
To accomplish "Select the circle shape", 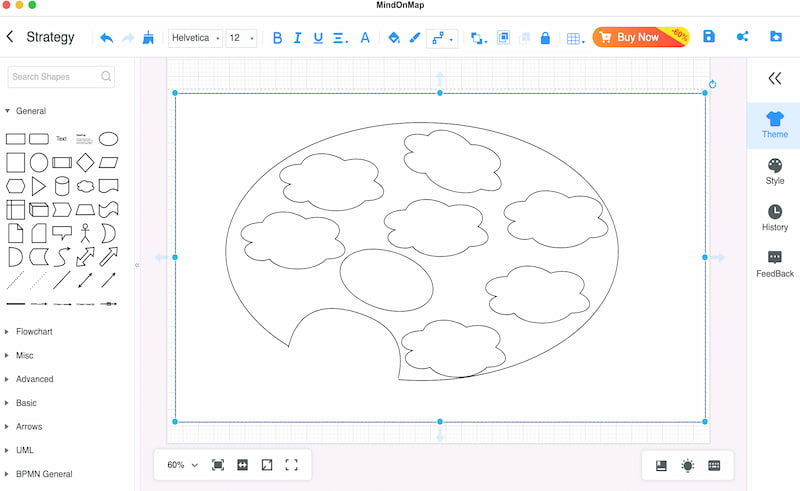I will point(39,163).
